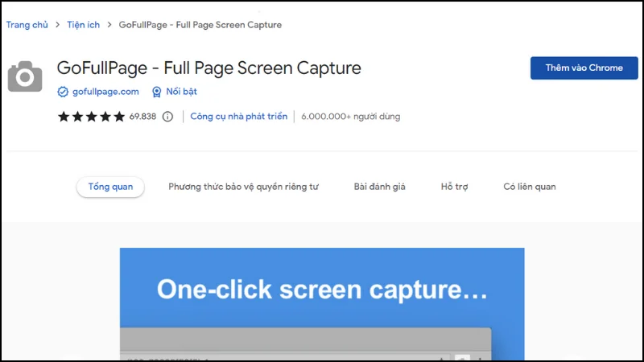The image size is (644, 362).
Task: Switch to Phương thức bảo vệ quyền riêng tư tab
Action: pyautogui.click(x=243, y=187)
